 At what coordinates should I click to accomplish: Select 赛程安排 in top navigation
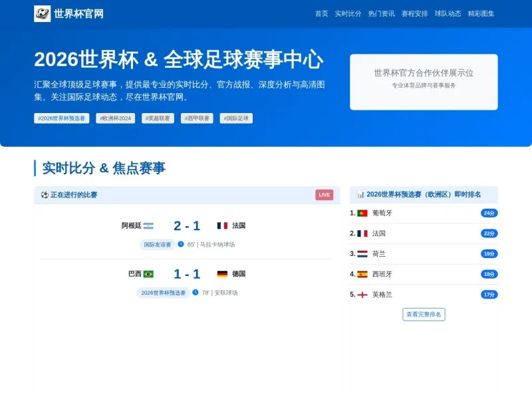pos(414,13)
